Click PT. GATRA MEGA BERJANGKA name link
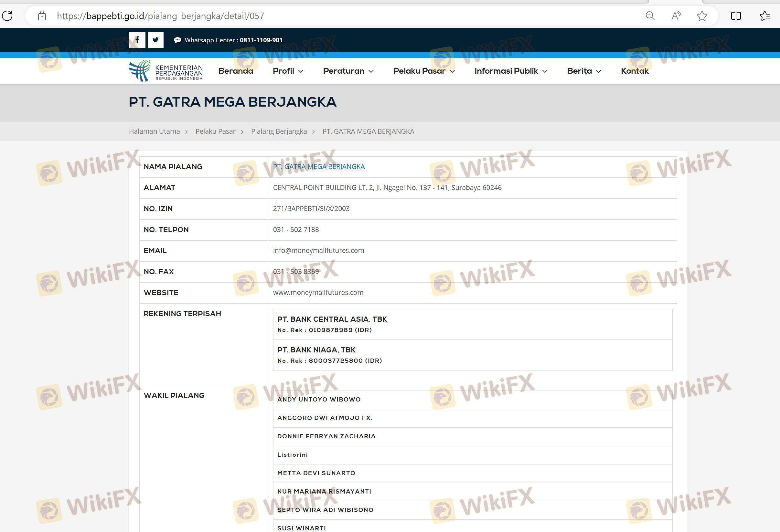Screen dimensions: 780x532 click(x=318, y=167)
